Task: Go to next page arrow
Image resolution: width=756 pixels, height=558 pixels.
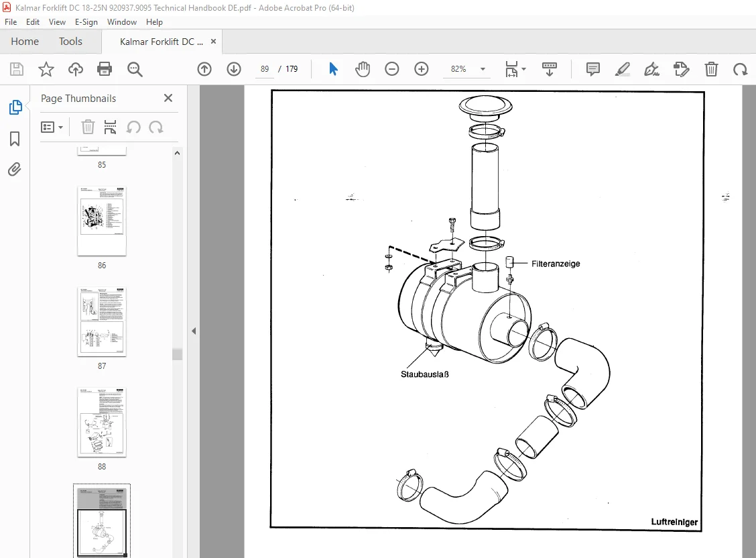Action: coord(234,69)
